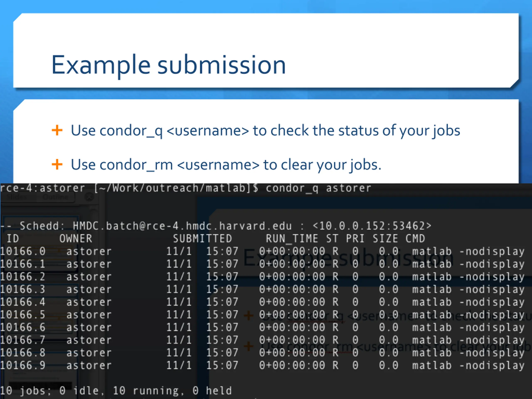Click job ID "10166.8"
Image resolution: width=532 pixels, height=399 pixels.
[23, 353]
